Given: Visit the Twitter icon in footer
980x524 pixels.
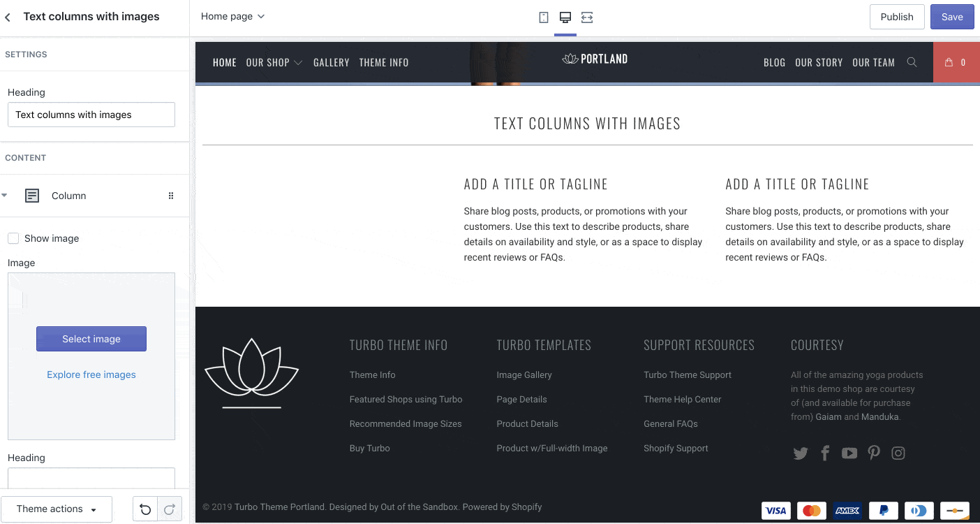Looking at the screenshot, I should 801,453.
